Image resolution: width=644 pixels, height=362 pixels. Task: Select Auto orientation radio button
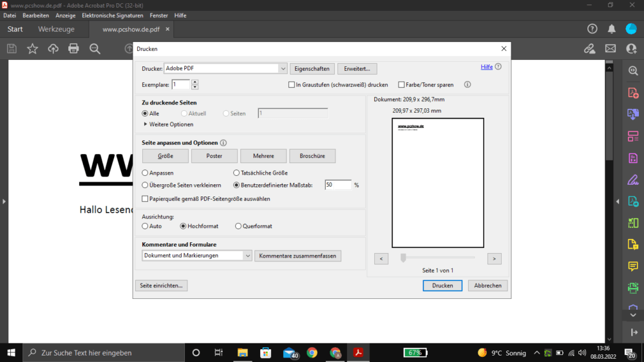[x=145, y=226]
